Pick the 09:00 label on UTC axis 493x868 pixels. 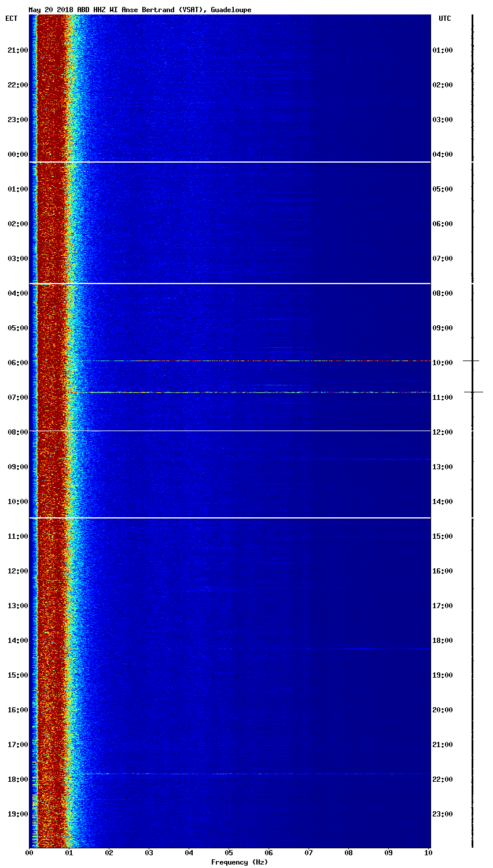(x=443, y=328)
